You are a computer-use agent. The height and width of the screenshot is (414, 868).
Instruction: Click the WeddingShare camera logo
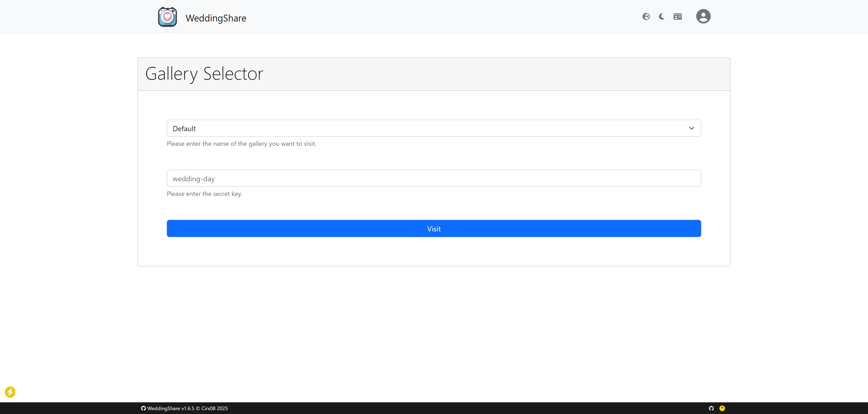(x=167, y=16)
